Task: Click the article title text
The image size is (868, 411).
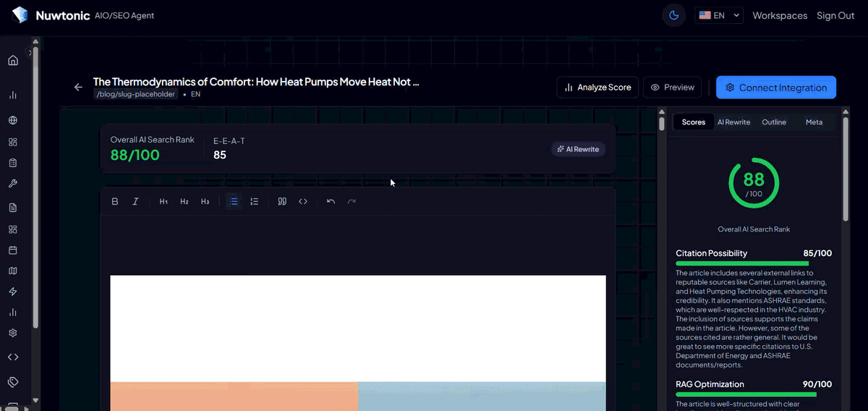Action: [x=256, y=82]
